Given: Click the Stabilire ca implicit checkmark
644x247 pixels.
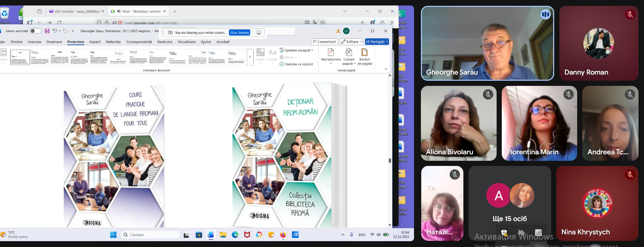Looking at the screenshot, I should point(282,64).
